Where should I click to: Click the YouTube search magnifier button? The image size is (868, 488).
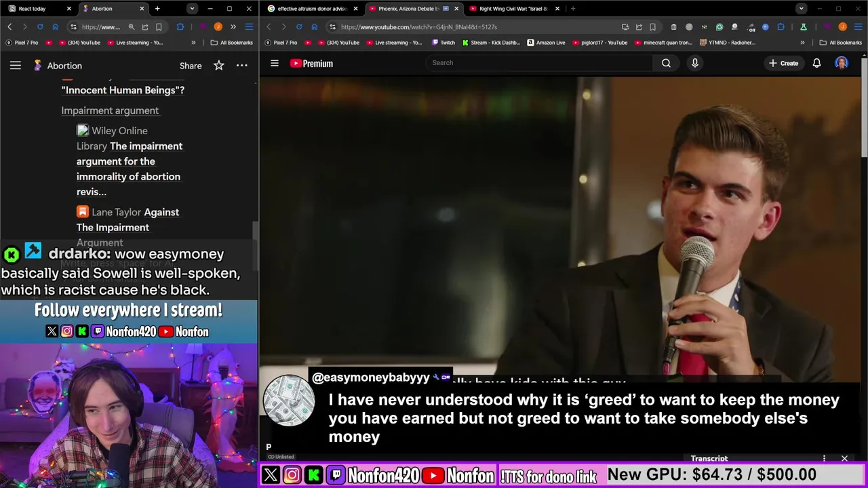pos(666,63)
